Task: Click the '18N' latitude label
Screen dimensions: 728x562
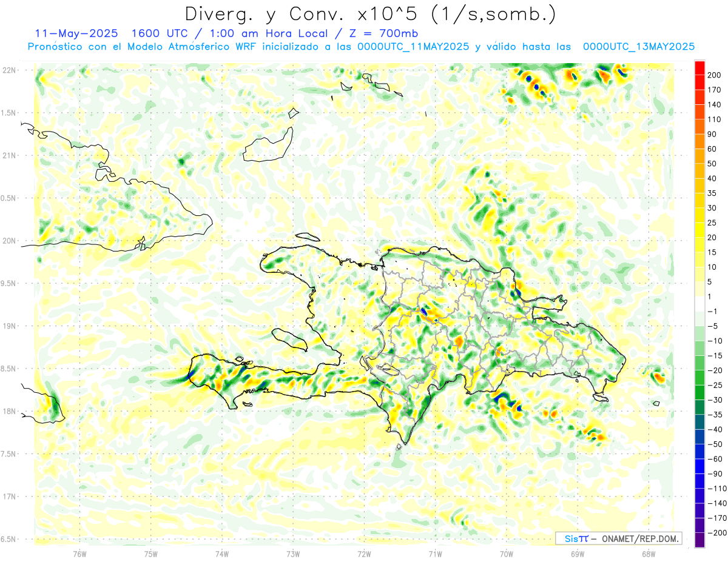Action: tap(8, 411)
